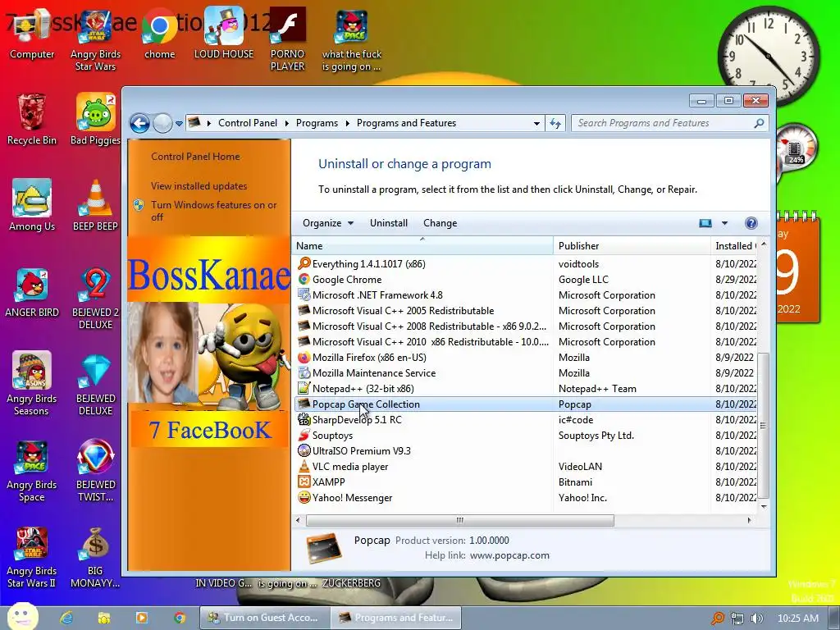840x630 pixels.
Task: Select the Angry Birds Star Wars II icon
Action: tap(32, 557)
